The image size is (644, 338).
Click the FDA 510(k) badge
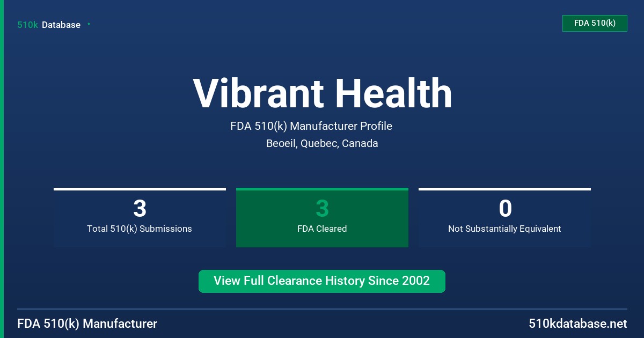click(595, 23)
